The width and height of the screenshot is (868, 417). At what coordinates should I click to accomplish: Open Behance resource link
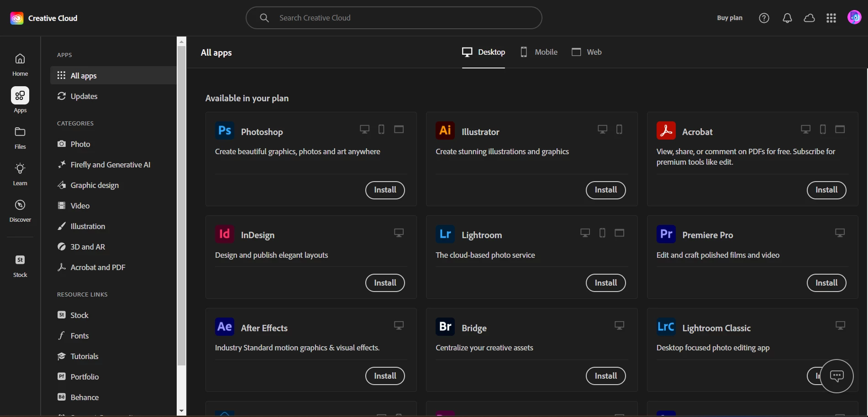113,397
